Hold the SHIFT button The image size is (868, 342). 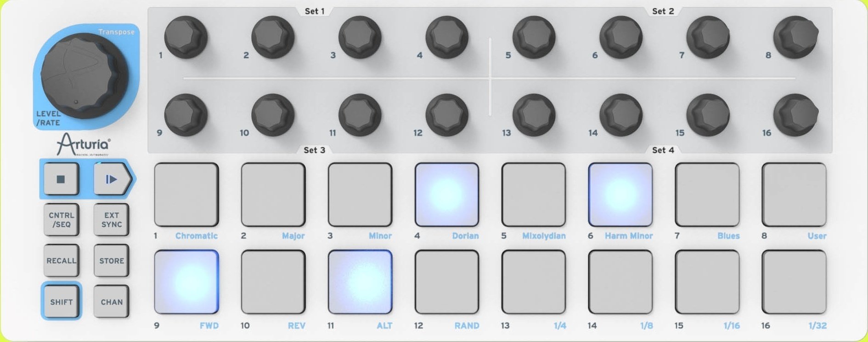point(61,302)
